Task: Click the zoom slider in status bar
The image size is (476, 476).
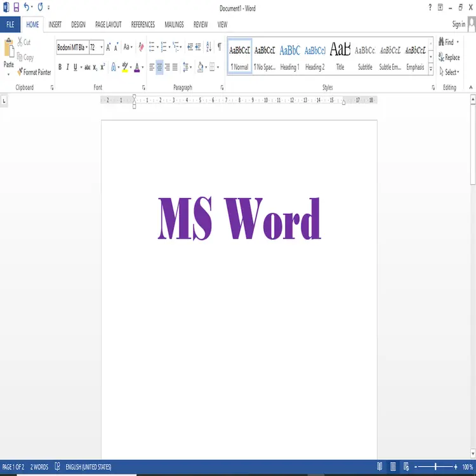Action: point(435,467)
